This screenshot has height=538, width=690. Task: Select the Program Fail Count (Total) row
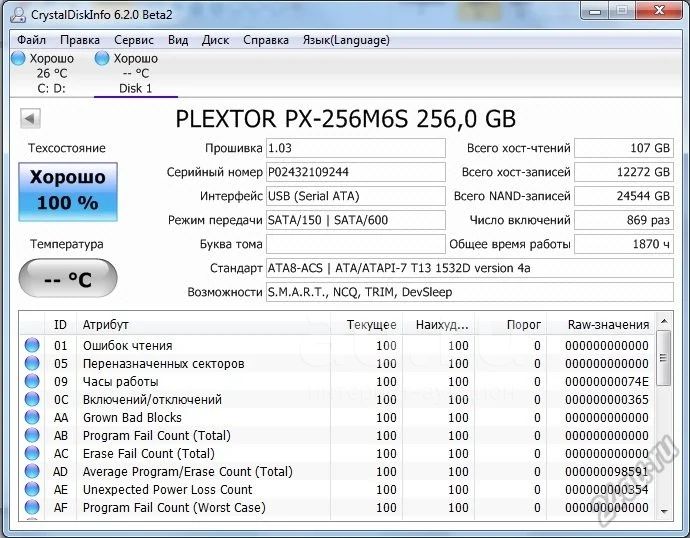click(337, 436)
